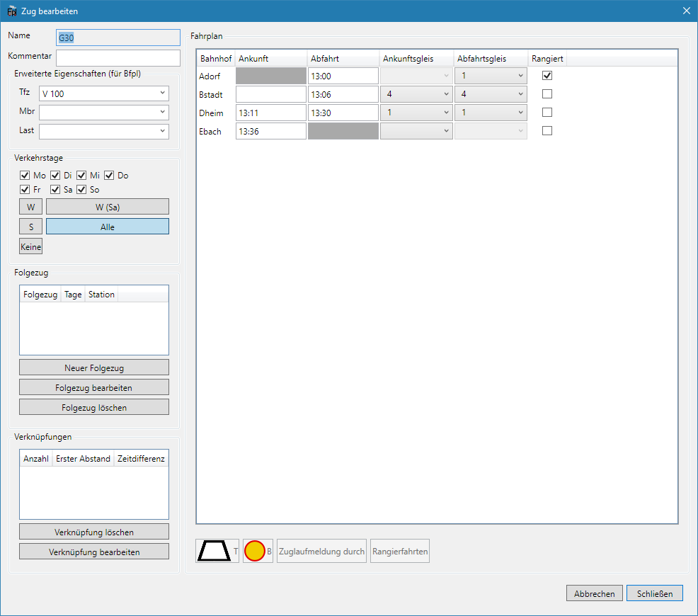Open the Tfz dropdown showing V 100

[x=104, y=93]
